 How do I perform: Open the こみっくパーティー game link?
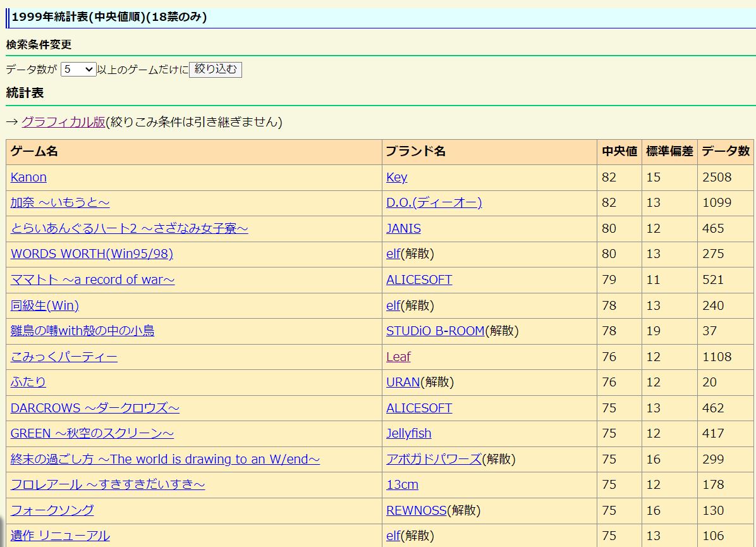coord(64,357)
